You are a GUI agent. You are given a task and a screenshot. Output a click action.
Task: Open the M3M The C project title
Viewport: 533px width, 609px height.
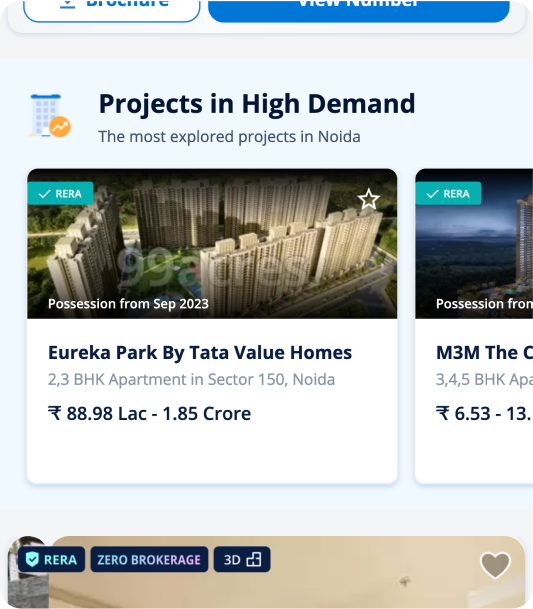pos(484,353)
